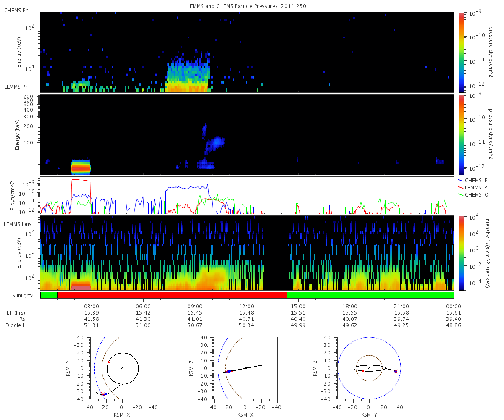The height and width of the screenshot is (420, 504).
Task: Click the LT value 15.61
Action: pos(454,313)
